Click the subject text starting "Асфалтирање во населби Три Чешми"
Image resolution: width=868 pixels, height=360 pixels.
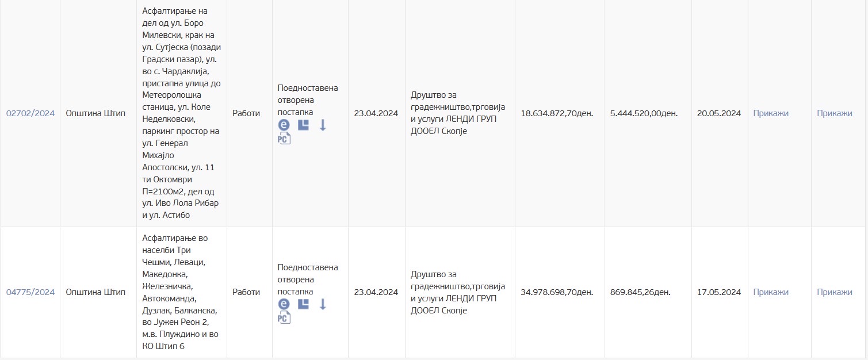[x=181, y=292]
